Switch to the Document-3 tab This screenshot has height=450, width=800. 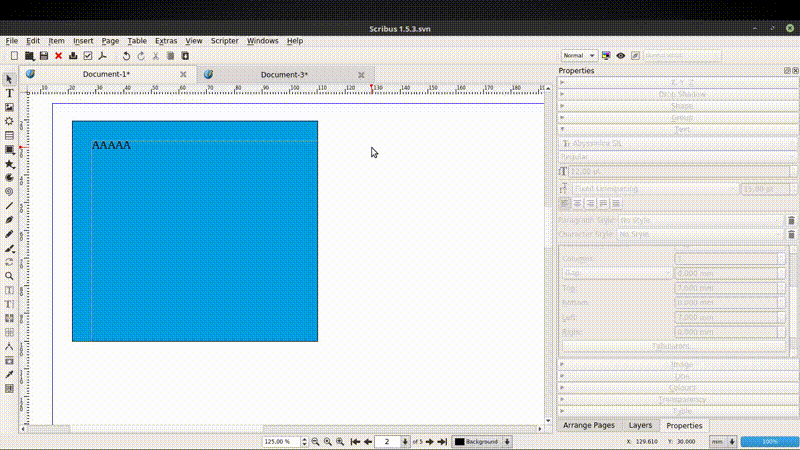(284, 75)
